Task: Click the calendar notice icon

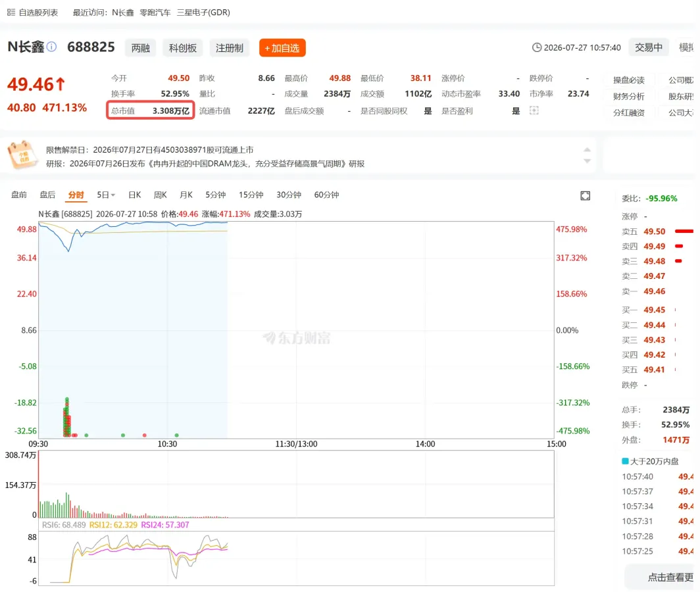Action: (22, 155)
